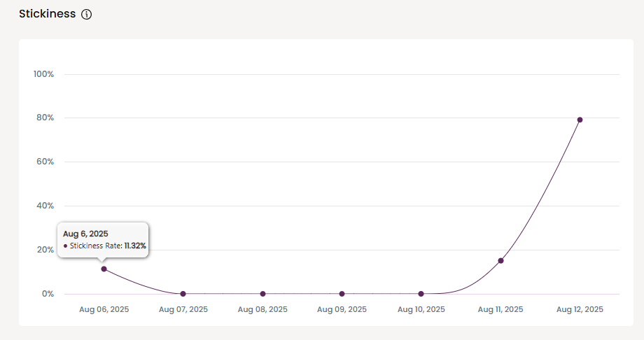Click the Aug 11, 2025 x-axis label
644x340 pixels.
pos(500,309)
